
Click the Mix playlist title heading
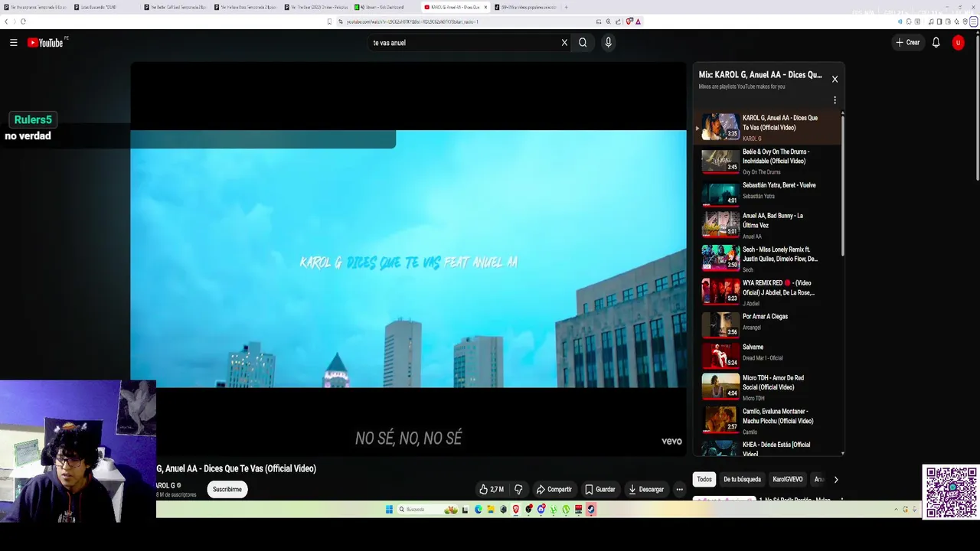(x=760, y=75)
